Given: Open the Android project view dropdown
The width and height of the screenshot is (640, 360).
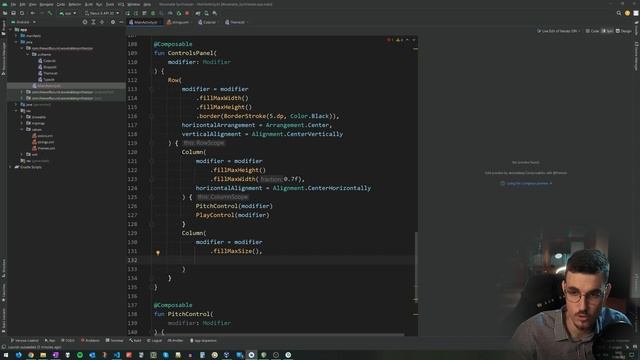Looking at the screenshot, I should [x=24, y=22].
